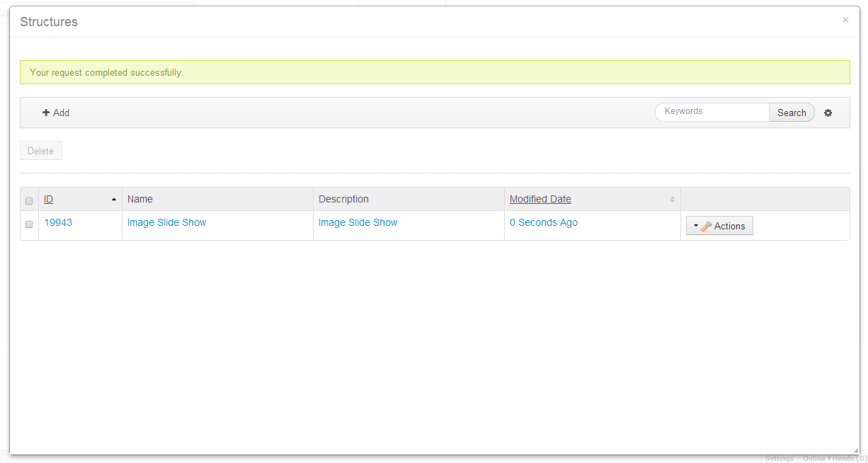The image size is (868, 463).
Task: Click the dialog resize handle corner
Action: [855, 450]
